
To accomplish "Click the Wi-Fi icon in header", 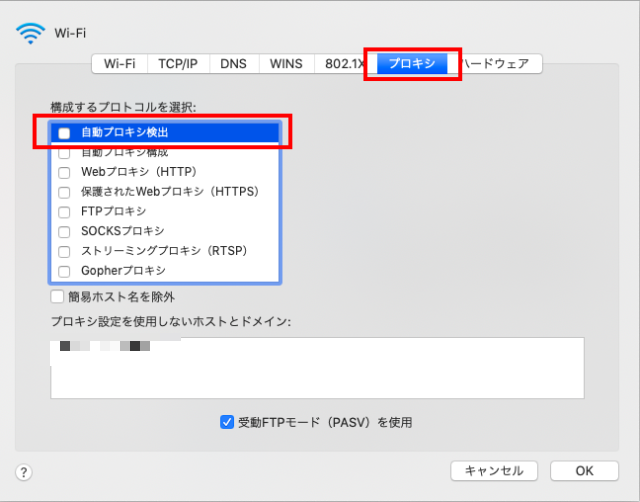I will pyautogui.click(x=31, y=32).
